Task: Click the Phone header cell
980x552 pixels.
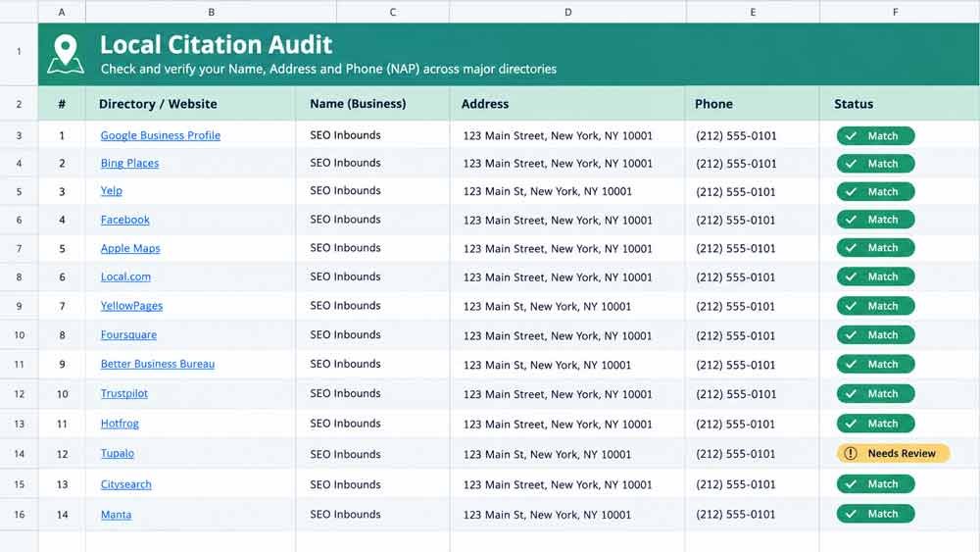Action: point(752,104)
